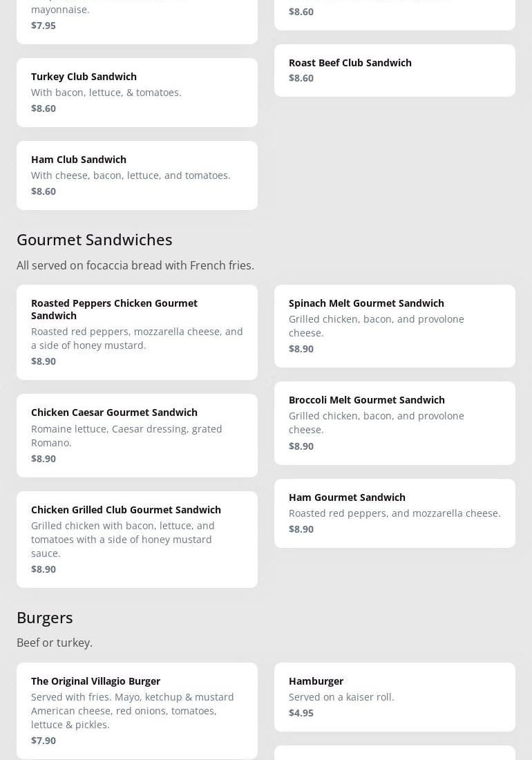Viewport: 532px width, 760px height.
Task: Open the Turkey Club Sandwich item
Action: click(x=137, y=92)
